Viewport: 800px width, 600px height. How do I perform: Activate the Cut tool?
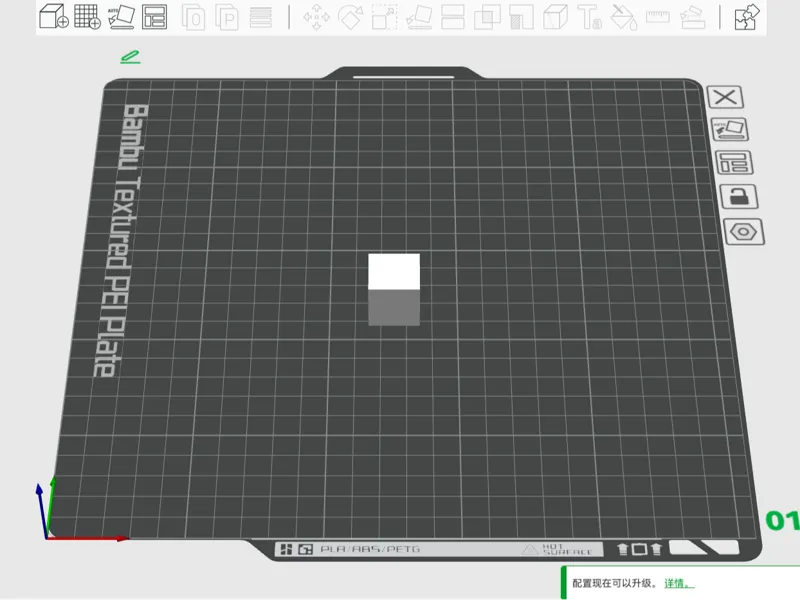click(x=453, y=17)
